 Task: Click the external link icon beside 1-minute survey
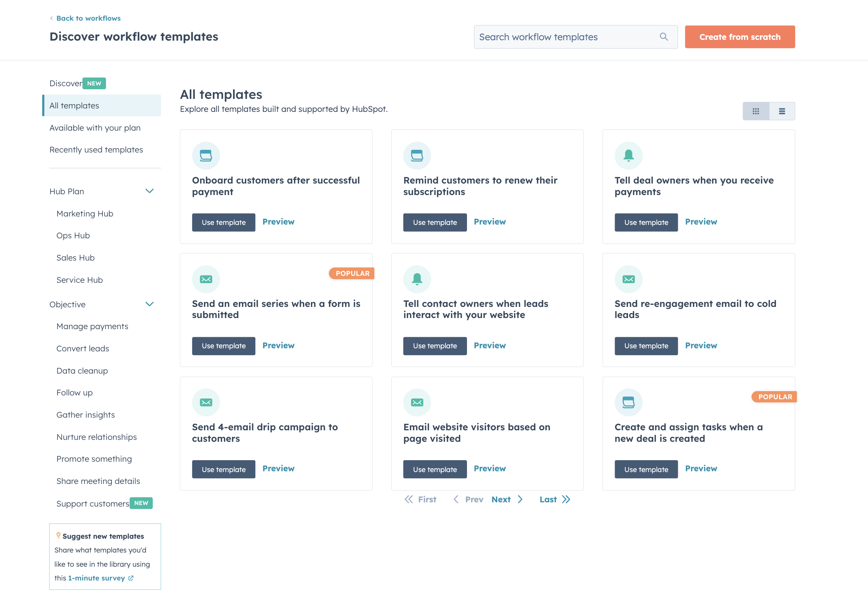(x=131, y=578)
